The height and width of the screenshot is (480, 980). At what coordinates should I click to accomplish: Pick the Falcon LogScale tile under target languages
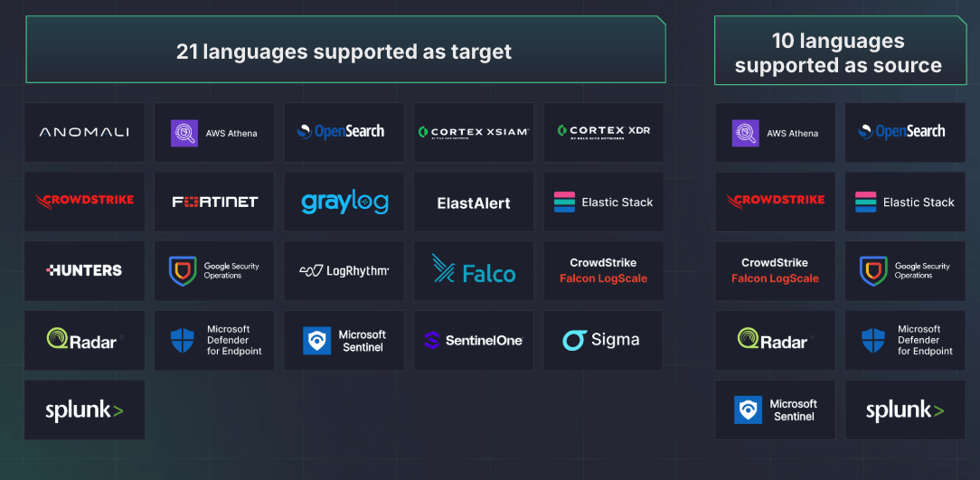point(603,271)
